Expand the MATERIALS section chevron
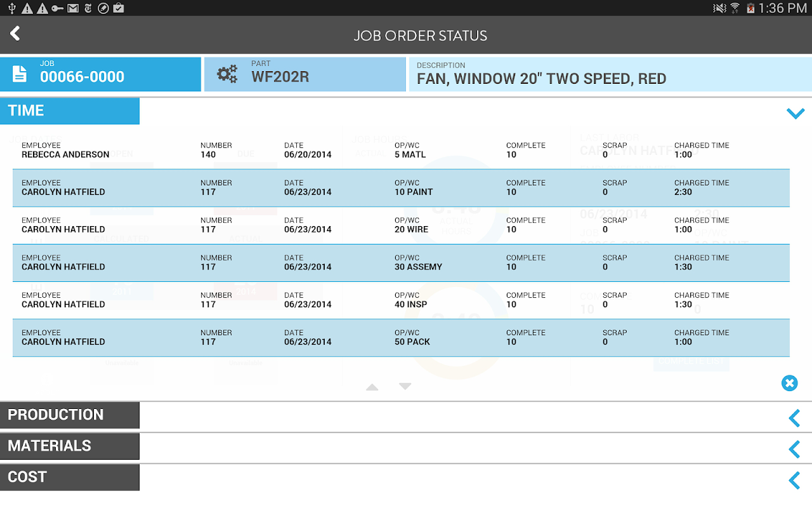Image resolution: width=812 pixels, height=508 pixels. point(794,449)
